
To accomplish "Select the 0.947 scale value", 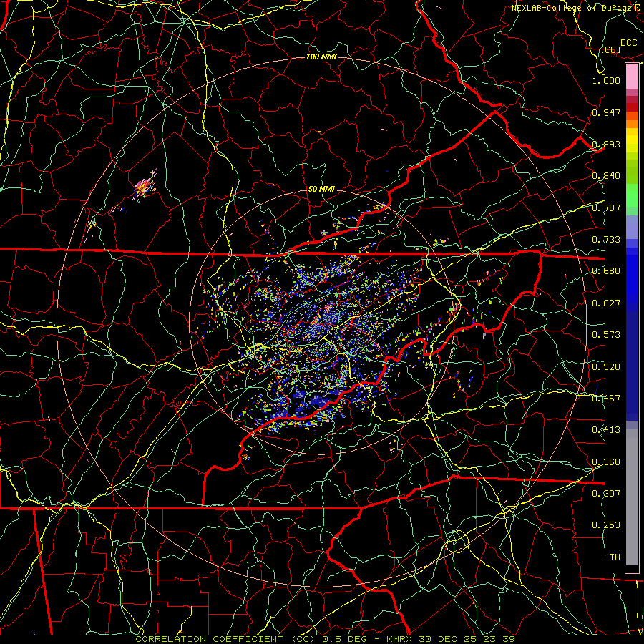I will tap(606, 112).
